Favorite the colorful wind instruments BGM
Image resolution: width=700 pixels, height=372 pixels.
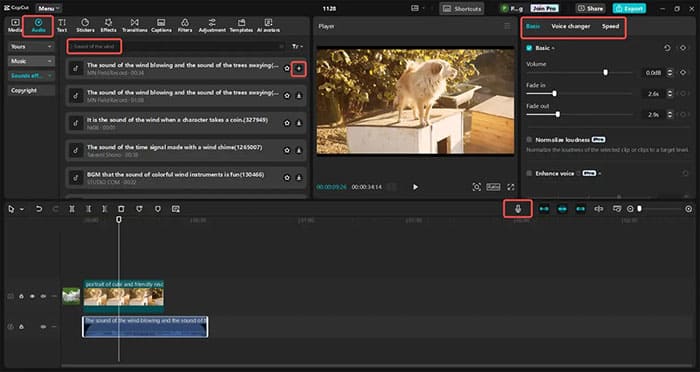[x=287, y=178]
